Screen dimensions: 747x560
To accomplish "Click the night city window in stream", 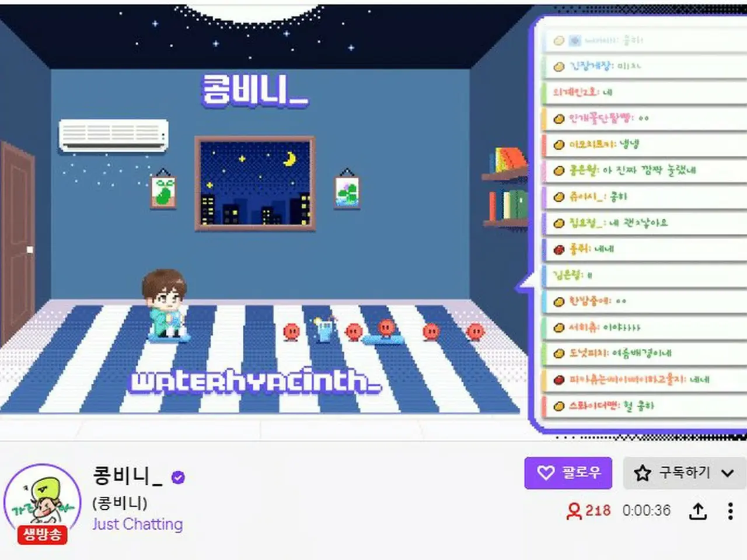I will click(x=255, y=184).
